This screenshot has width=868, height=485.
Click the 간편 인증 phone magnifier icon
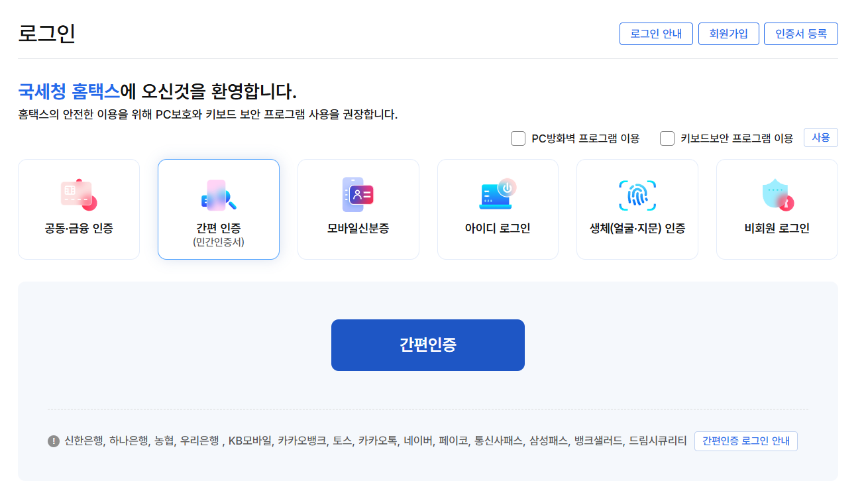(219, 195)
